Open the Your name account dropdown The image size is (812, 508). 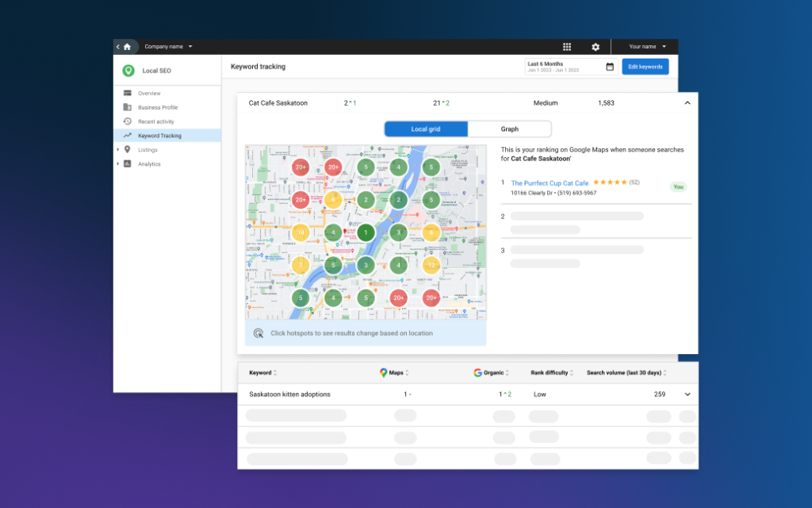[x=647, y=47]
